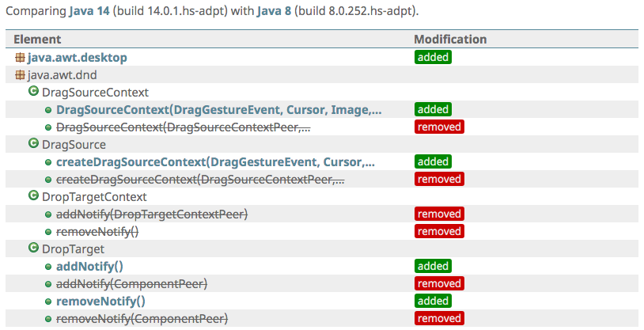Image resolution: width=644 pixels, height=330 pixels.
Task: Select the DragSource class row
Action: tap(322, 144)
